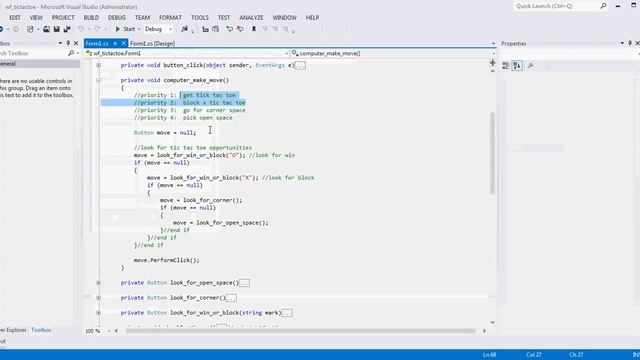Toggle bookmark using the toolbar icon

click(254, 29)
